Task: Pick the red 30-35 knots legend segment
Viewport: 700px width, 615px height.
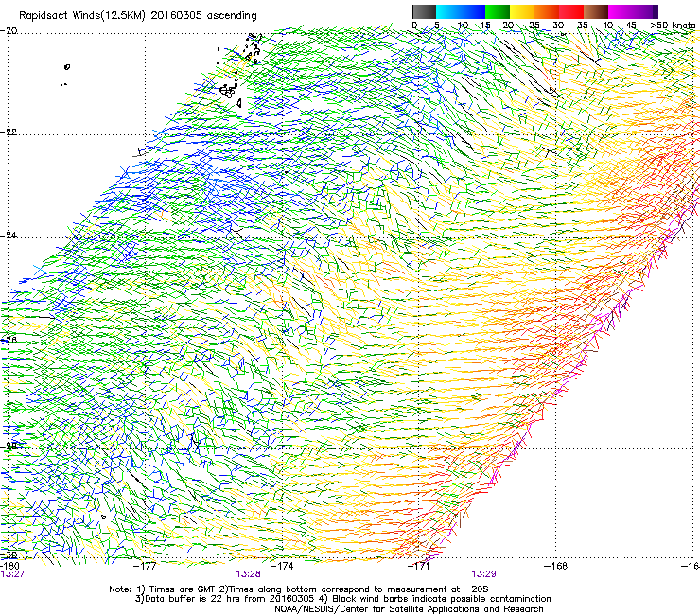Action: coord(571,11)
